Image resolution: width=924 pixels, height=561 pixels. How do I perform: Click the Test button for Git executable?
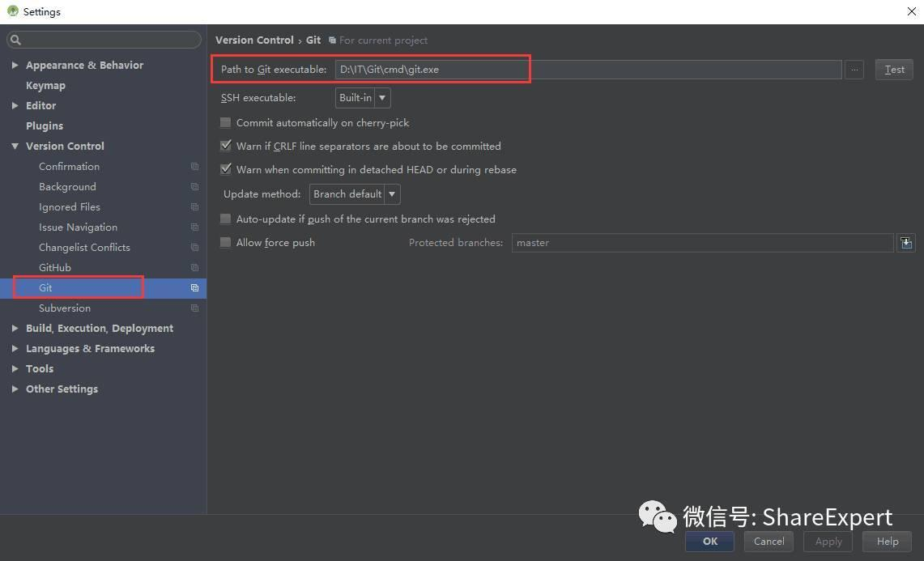[894, 70]
